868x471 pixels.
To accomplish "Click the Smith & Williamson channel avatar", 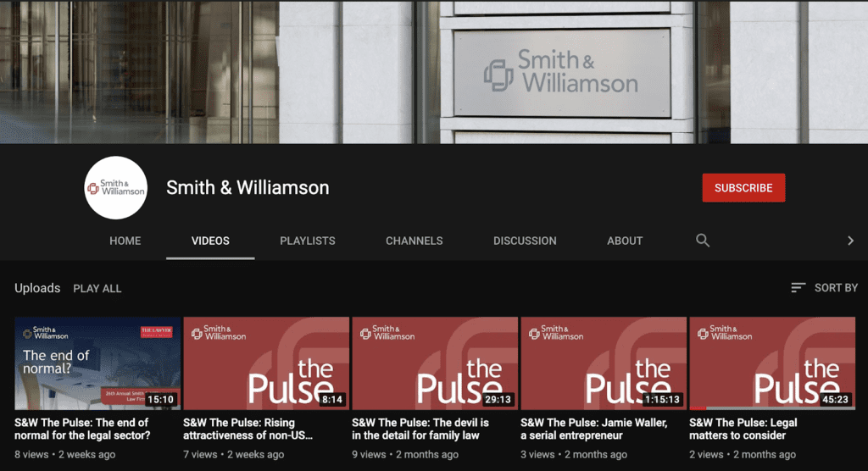I will pos(115,187).
